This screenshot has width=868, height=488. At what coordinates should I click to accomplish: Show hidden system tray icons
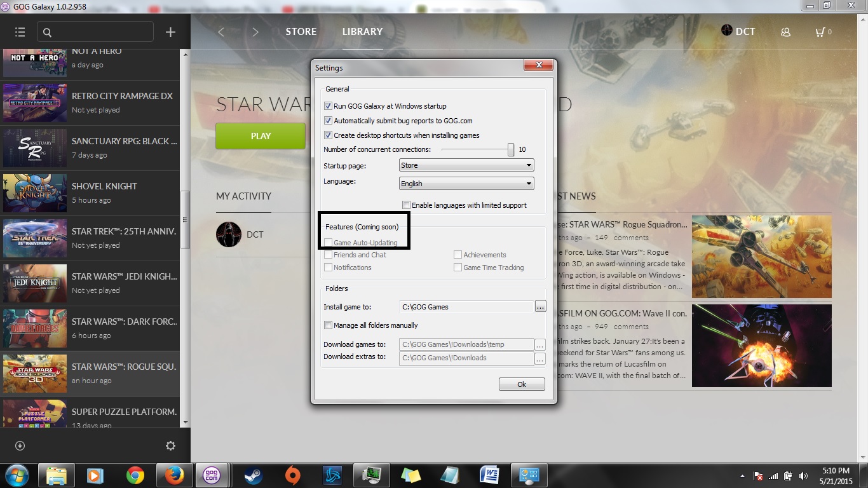click(742, 476)
